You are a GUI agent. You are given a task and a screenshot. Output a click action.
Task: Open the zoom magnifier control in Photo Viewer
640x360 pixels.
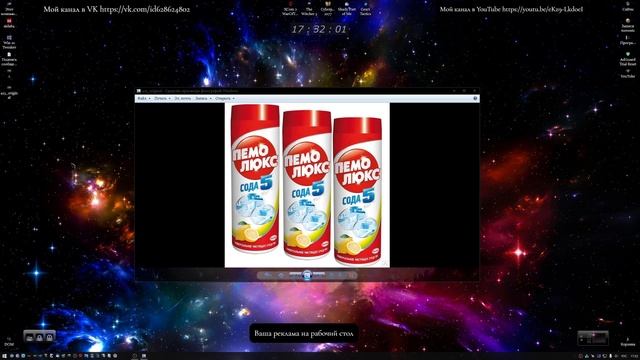(267, 276)
